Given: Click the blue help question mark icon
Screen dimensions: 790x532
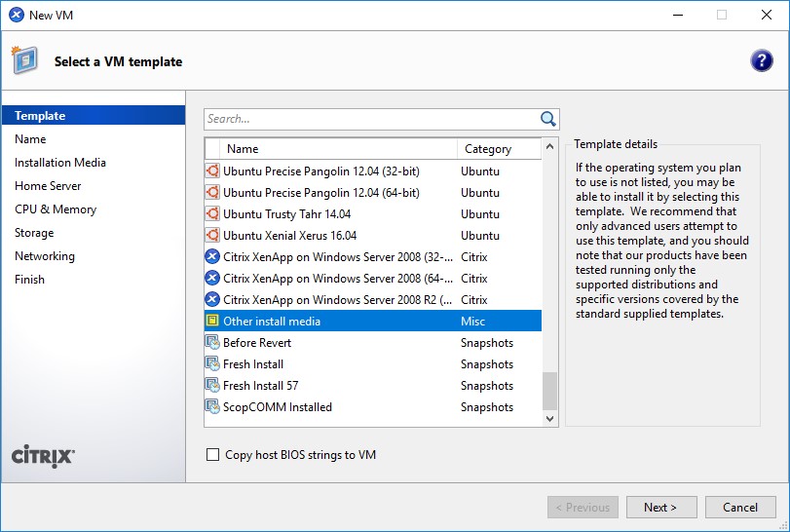Looking at the screenshot, I should click(761, 61).
